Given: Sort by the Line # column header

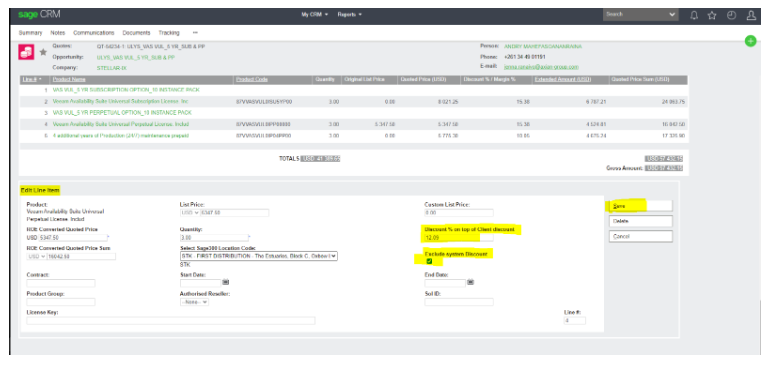Looking at the screenshot, I should point(32,79).
